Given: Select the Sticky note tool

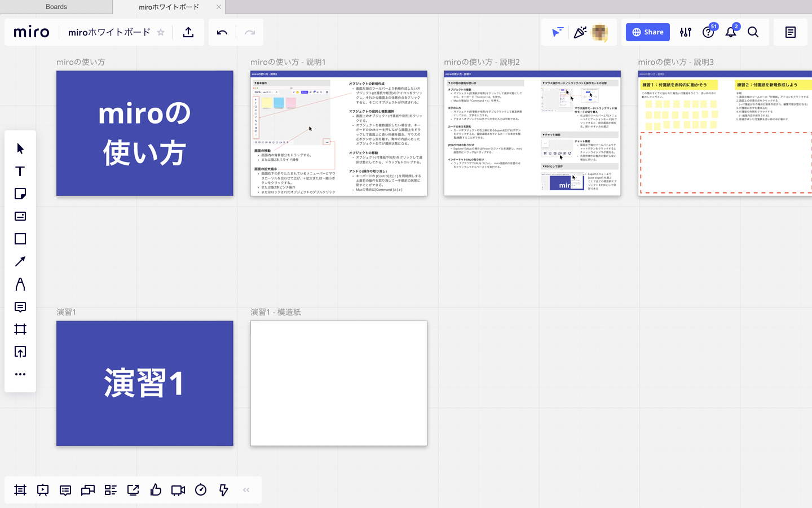Looking at the screenshot, I should (x=20, y=194).
